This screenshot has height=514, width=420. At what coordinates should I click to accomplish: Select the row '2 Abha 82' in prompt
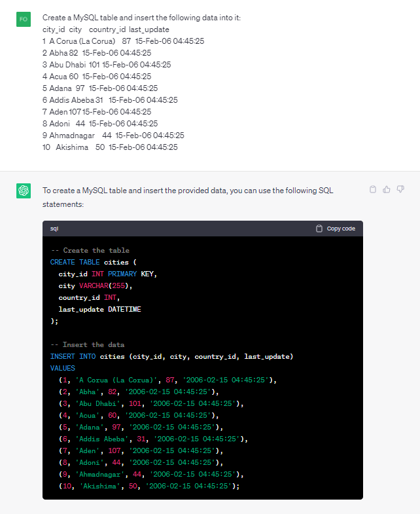(97, 53)
